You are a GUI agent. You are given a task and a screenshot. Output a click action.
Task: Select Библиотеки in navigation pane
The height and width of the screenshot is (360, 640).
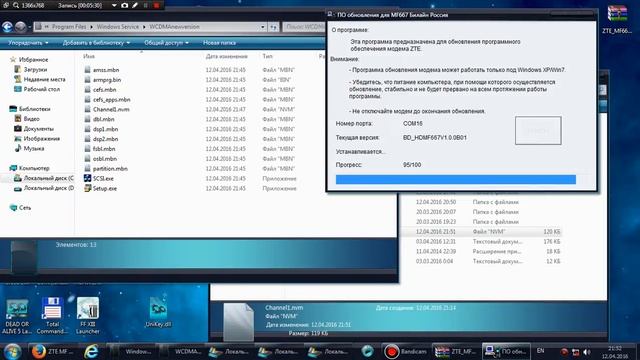[x=34, y=109]
